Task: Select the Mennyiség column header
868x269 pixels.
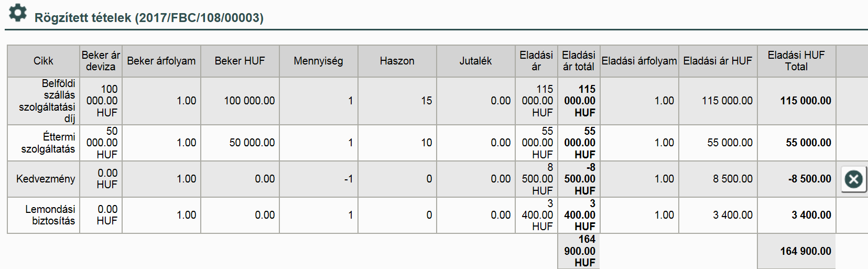Action: (318, 61)
